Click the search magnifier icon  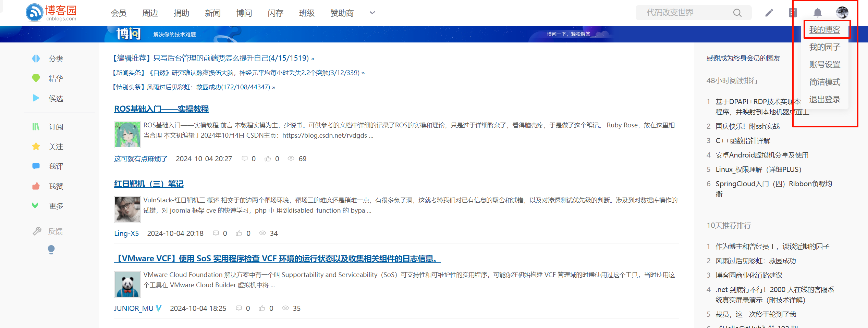[x=737, y=13]
